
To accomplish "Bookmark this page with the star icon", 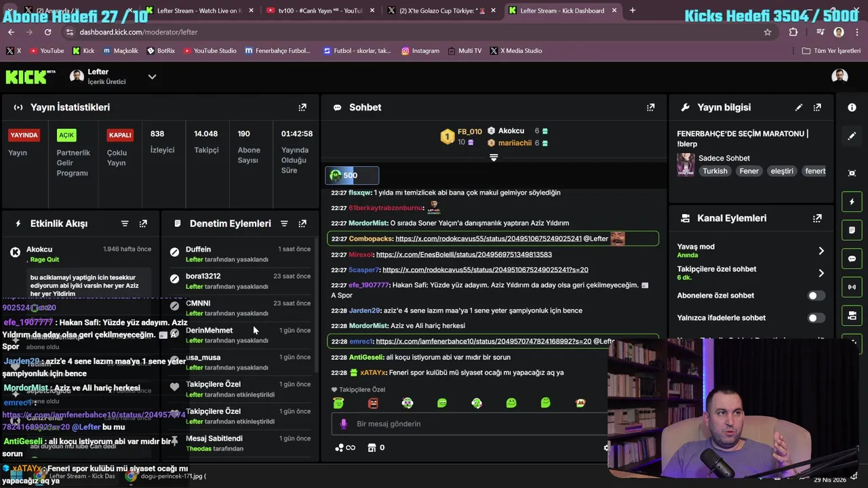I will point(768,32).
